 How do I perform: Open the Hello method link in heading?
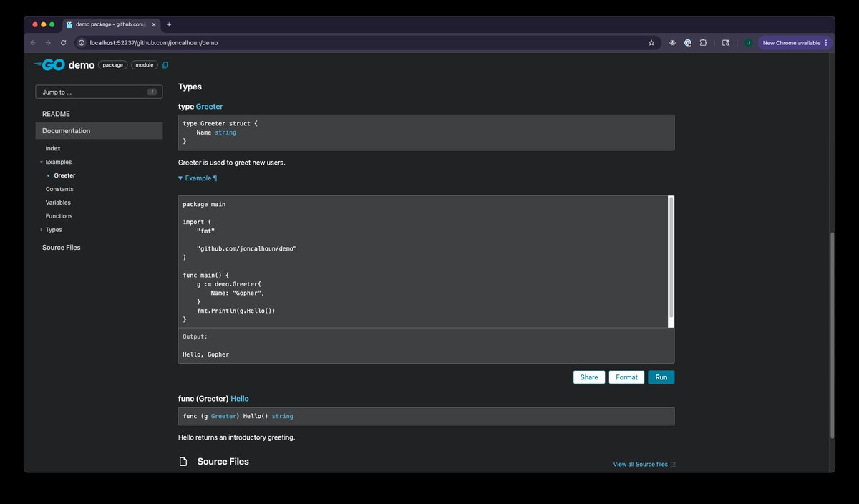click(x=240, y=399)
